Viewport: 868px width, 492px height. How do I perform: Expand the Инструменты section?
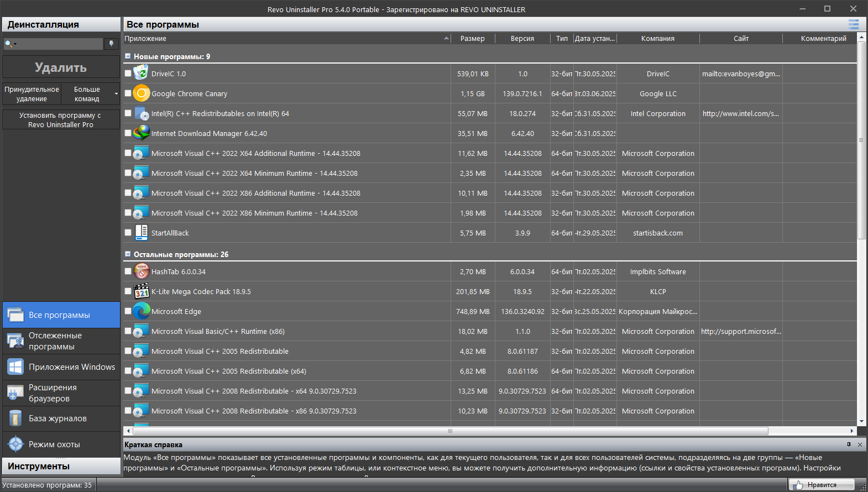pyautogui.click(x=61, y=466)
